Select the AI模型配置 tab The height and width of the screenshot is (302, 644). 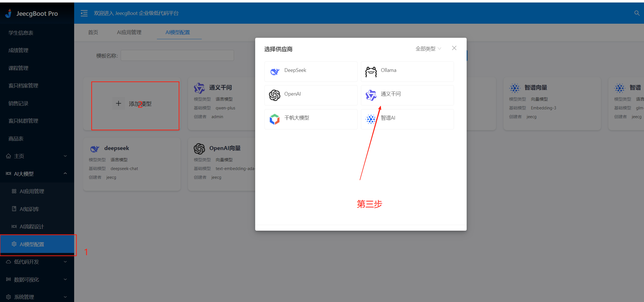pos(178,32)
